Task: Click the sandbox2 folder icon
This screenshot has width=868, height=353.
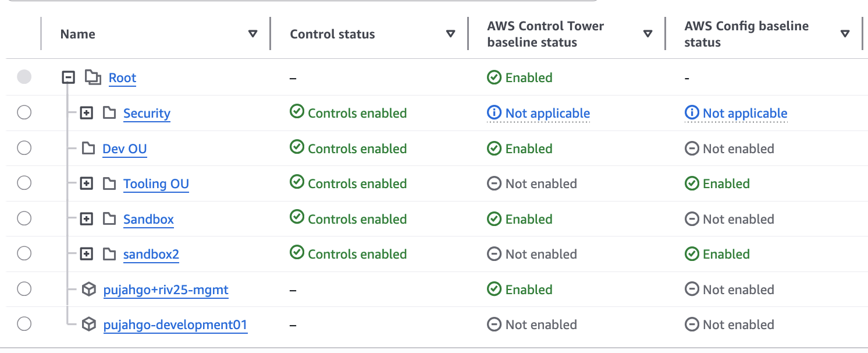Action: (109, 254)
